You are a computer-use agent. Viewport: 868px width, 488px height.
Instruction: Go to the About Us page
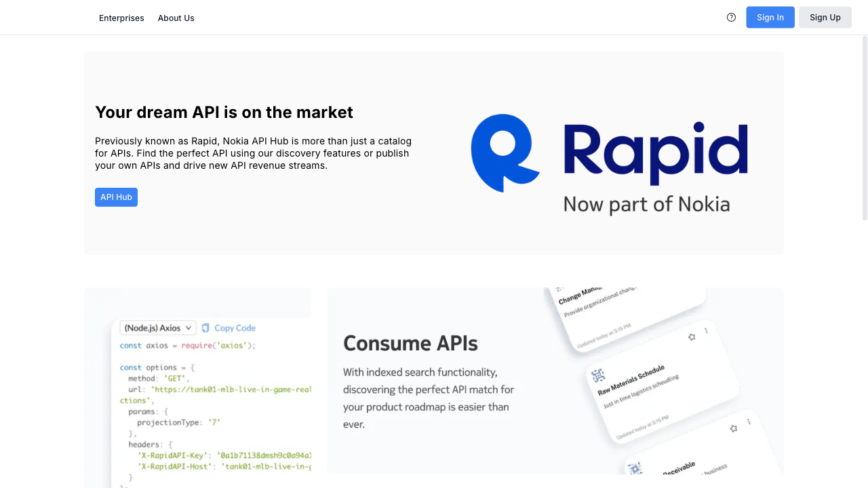[176, 18]
